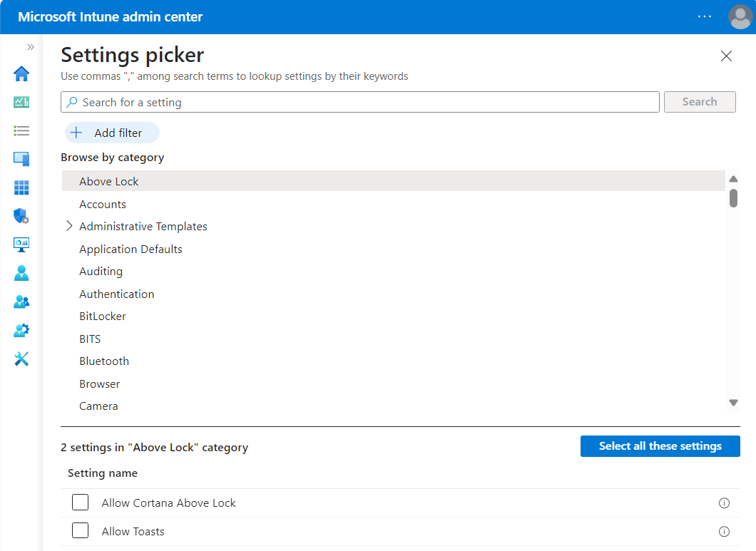Open the Home icon in sidebar

click(x=21, y=73)
